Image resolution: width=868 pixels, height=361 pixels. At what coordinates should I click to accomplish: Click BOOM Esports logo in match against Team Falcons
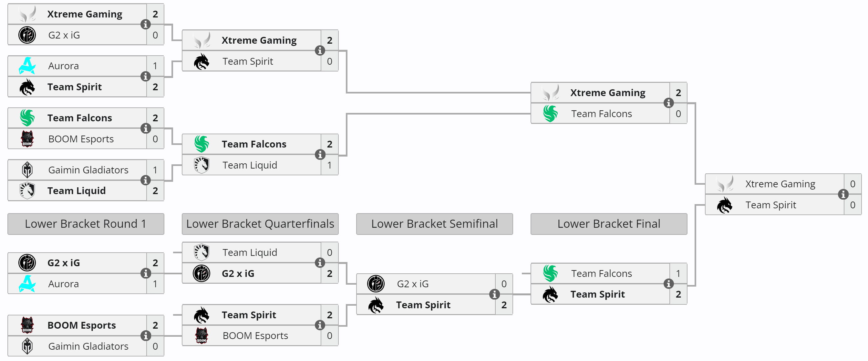(27, 139)
